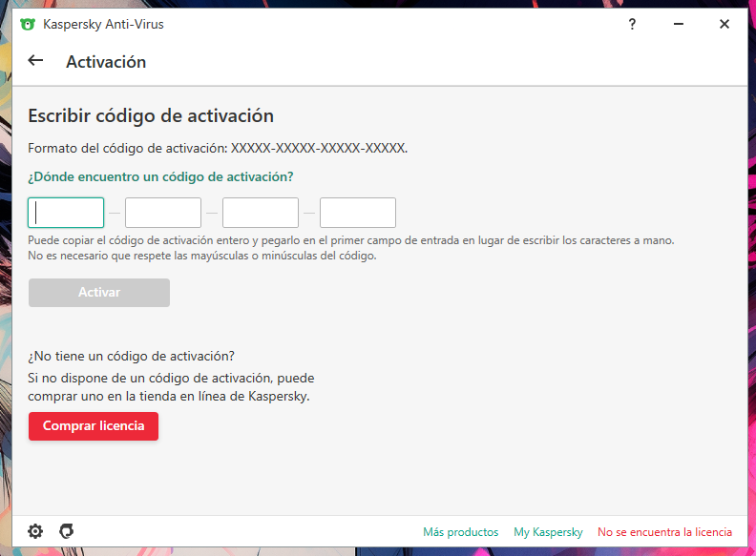Select the second activation code field

[x=163, y=213]
